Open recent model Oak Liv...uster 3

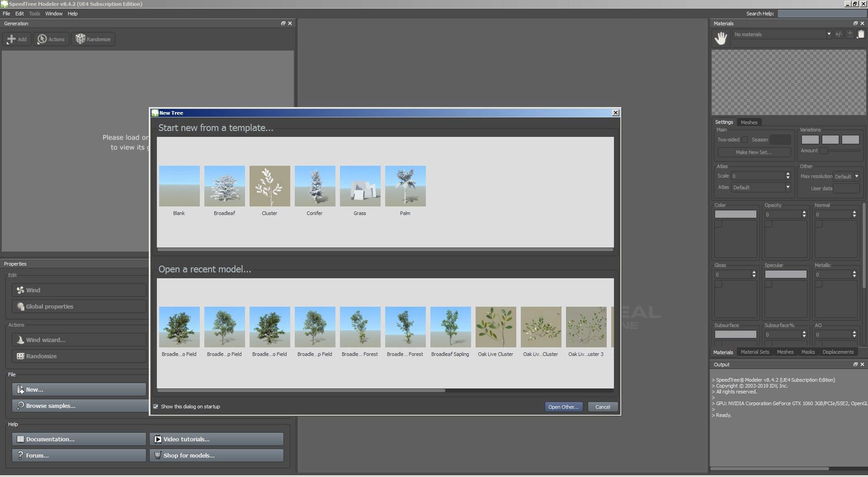click(586, 332)
